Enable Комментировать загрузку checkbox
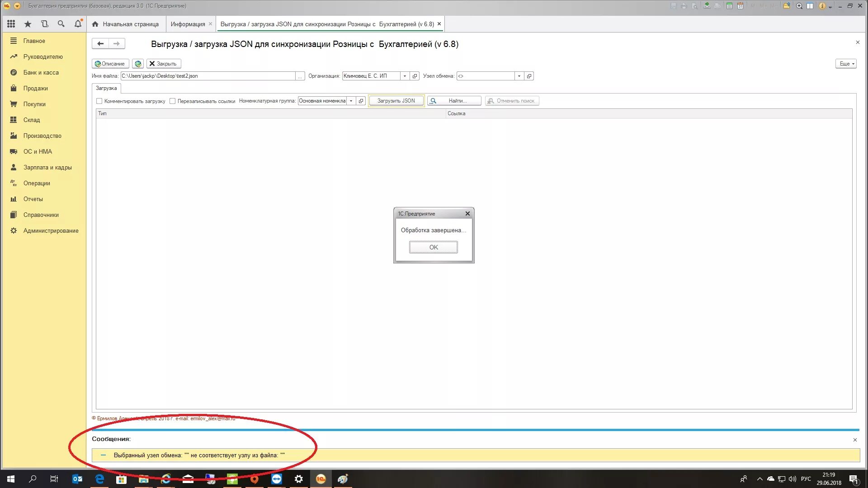This screenshot has width=868, height=488. (99, 101)
